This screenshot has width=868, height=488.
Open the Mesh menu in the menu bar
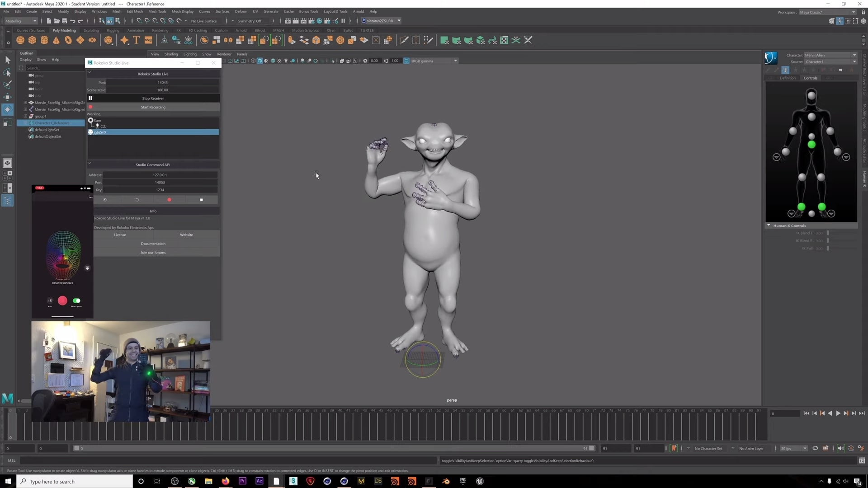point(117,11)
